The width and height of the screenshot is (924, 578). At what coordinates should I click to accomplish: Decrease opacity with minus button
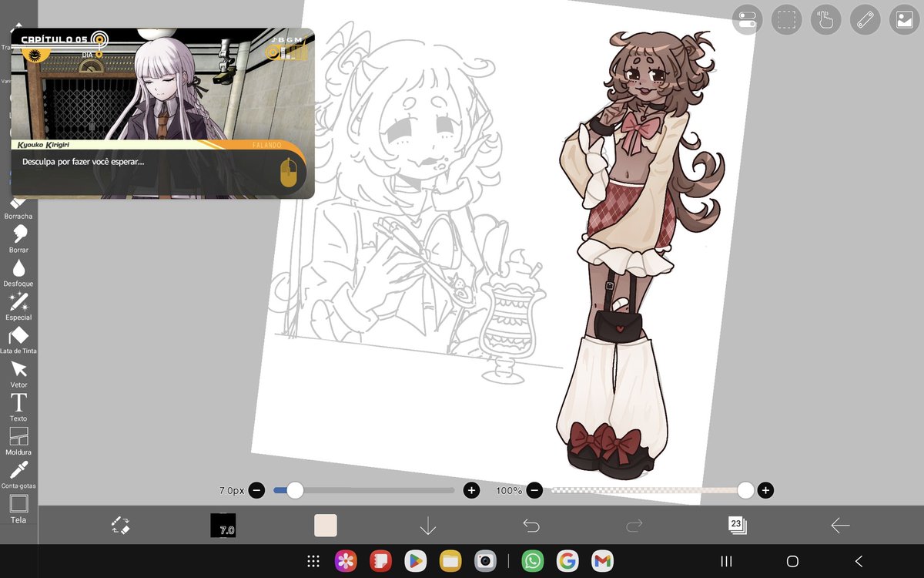click(534, 490)
